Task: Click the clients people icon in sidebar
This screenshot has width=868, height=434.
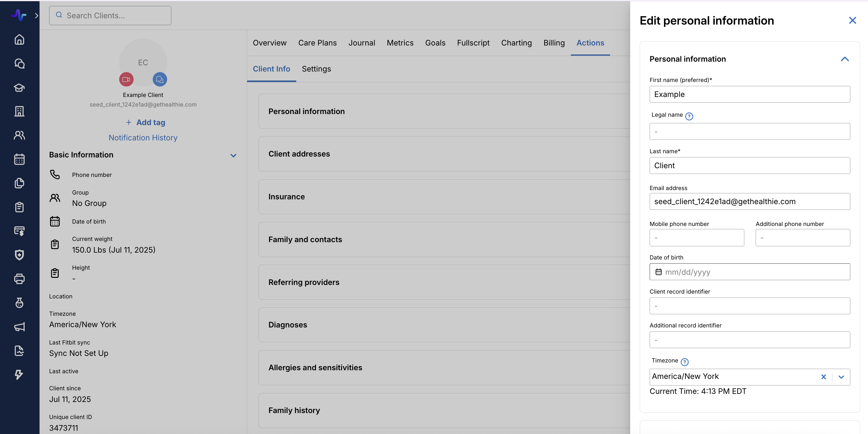Action: pos(19,135)
